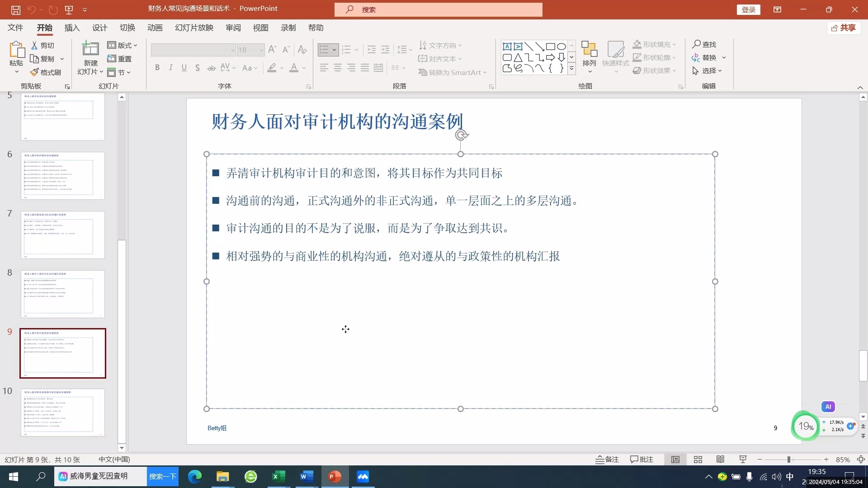Select the Format Painter (格式刷) tool
Screen dimensions: 868x488
pos(46,72)
